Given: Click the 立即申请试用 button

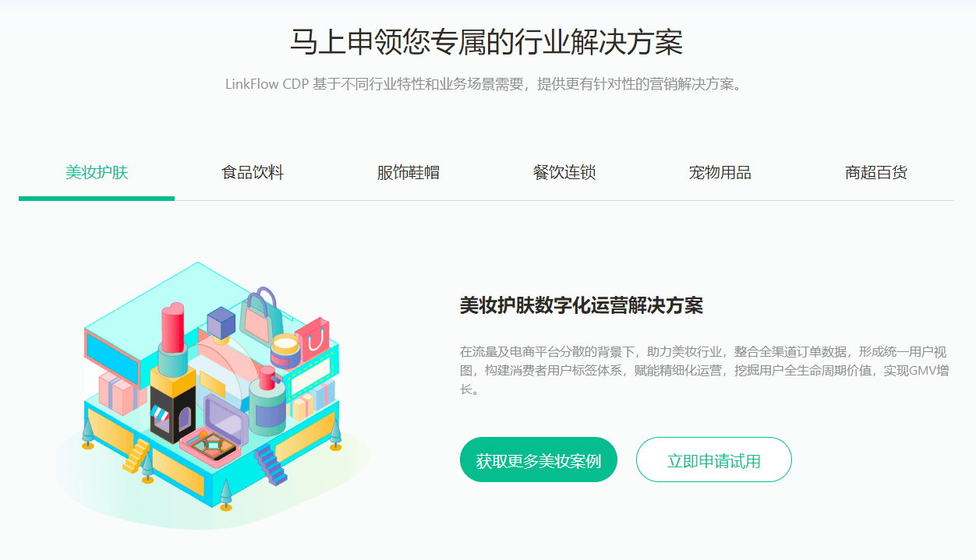Looking at the screenshot, I should click(x=714, y=460).
